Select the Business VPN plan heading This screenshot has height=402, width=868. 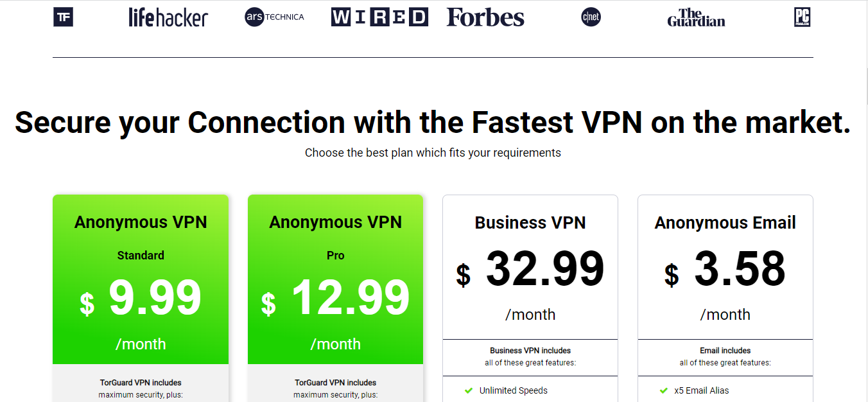coord(530,223)
